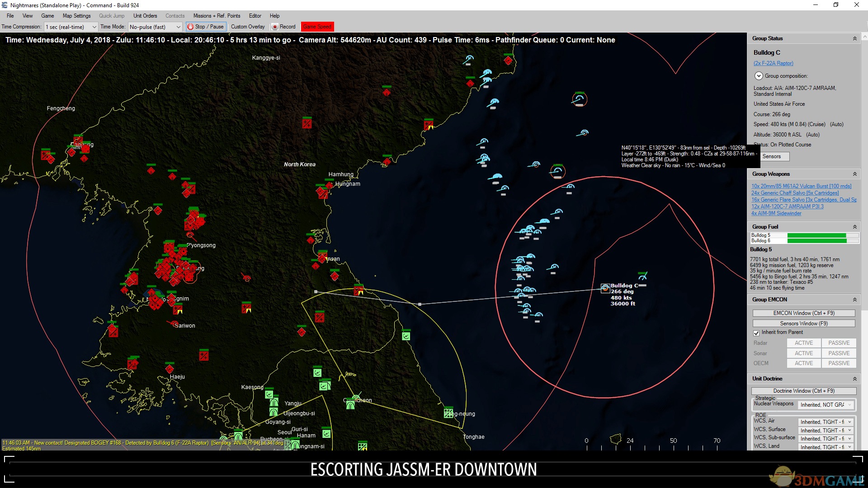868x488 pixels.
Task: Open Nuclear Weapons doctrine dropdown
Action: 826,405
